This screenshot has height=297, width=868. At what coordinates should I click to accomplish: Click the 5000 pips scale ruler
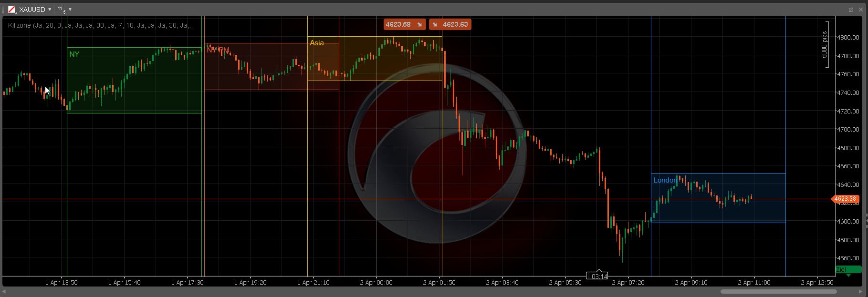[825, 45]
